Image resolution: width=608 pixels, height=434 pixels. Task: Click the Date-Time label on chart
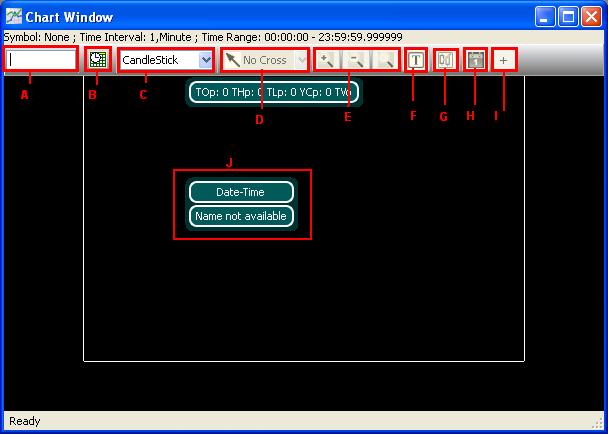241,192
